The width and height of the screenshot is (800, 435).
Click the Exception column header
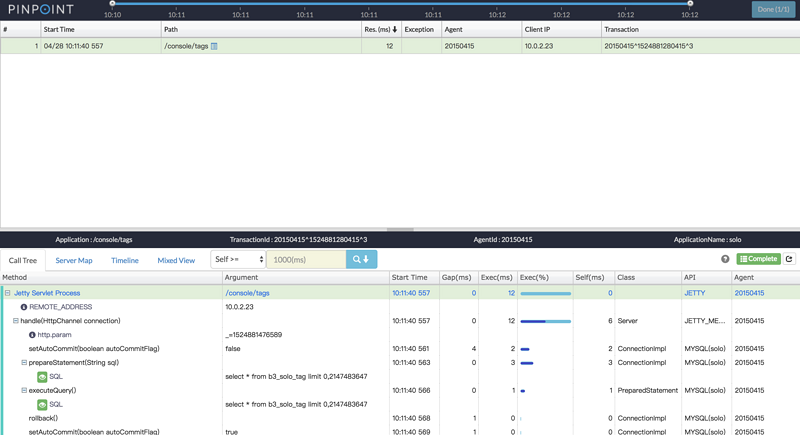419,30
